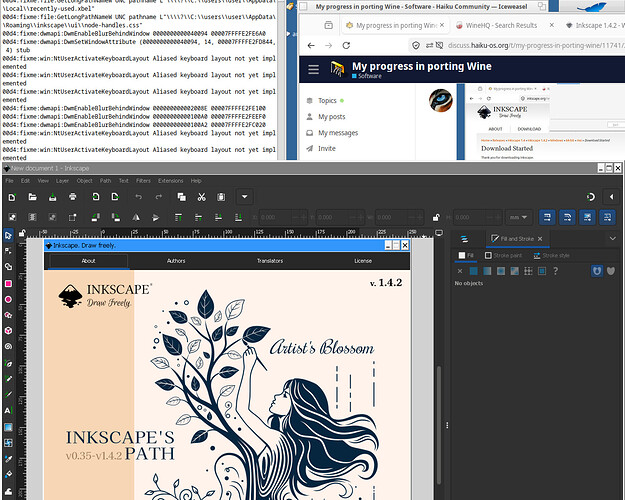Select the Dropper color picker tool
625x500 pixels.
(8, 459)
